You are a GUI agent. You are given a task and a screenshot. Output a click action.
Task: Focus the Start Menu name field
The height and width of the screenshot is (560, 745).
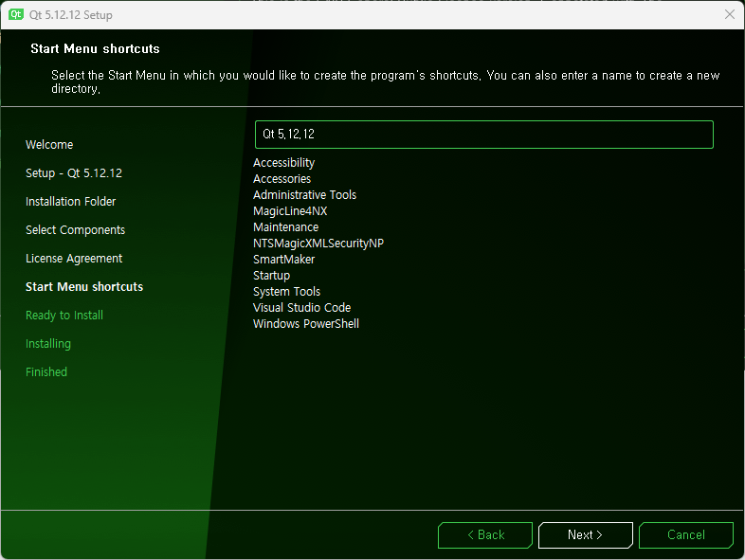click(483, 135)
